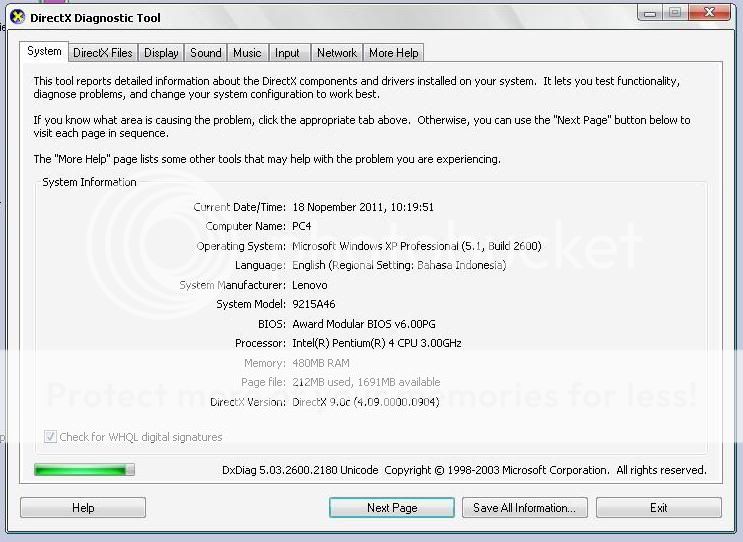Select the date text '18 Nopember 2011, 10:19:51'

click(x=363, y=207)
